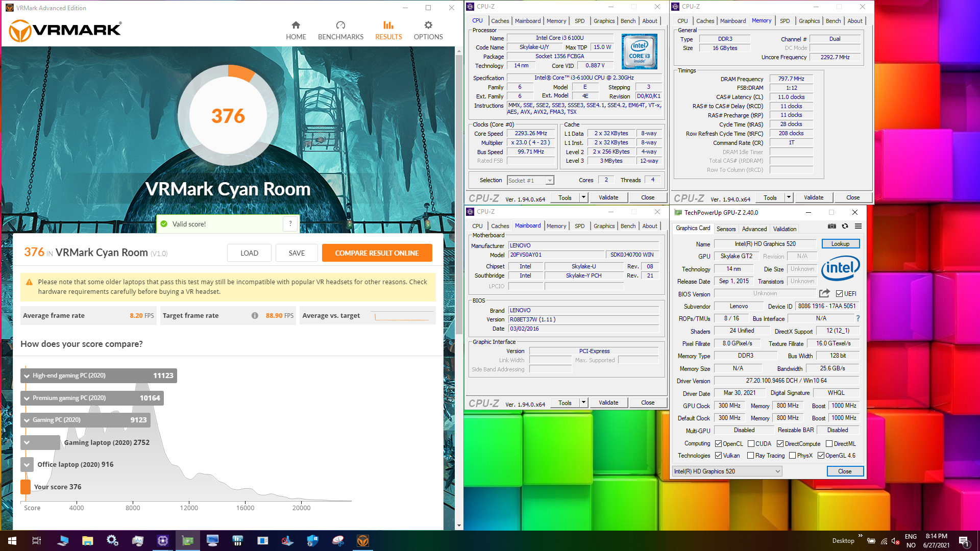The height and width of the screenshot is (551, 980).
Task: Toggle the DirectCompute checkbox
Action: pos(780,444)
